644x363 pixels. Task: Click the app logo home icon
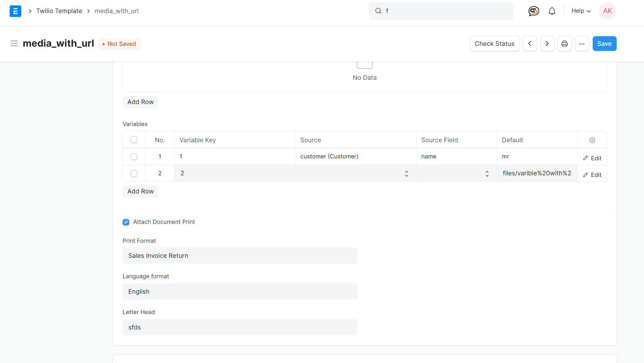[15, 11]
